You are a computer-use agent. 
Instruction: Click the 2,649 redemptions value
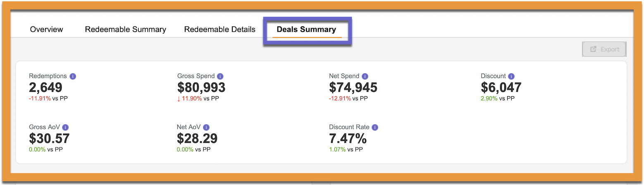pyautogui.click(x=45, y=88)
